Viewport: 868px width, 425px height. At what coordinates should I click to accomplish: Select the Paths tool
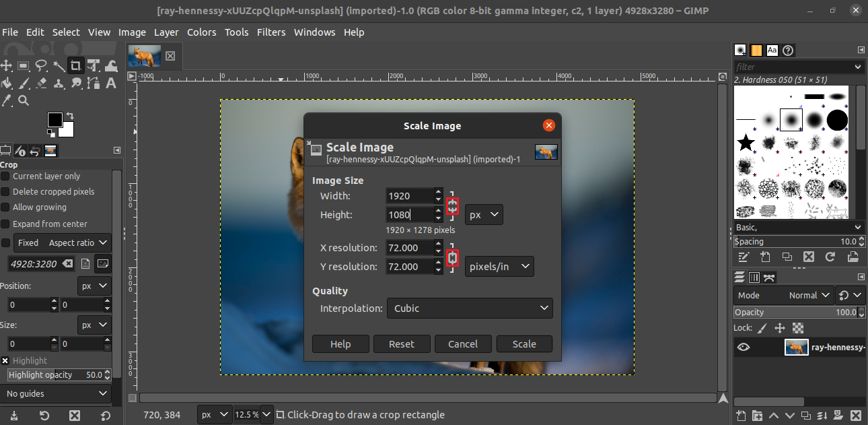(94, 83)
